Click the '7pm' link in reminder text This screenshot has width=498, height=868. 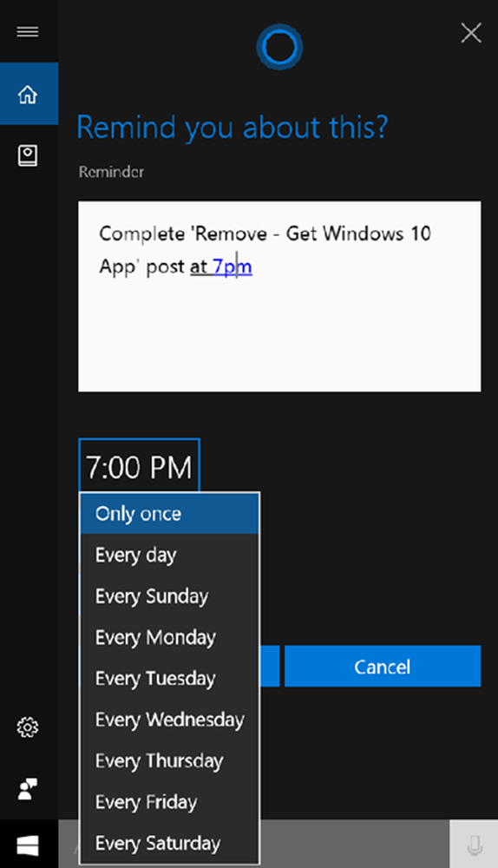tap(233, 266)
